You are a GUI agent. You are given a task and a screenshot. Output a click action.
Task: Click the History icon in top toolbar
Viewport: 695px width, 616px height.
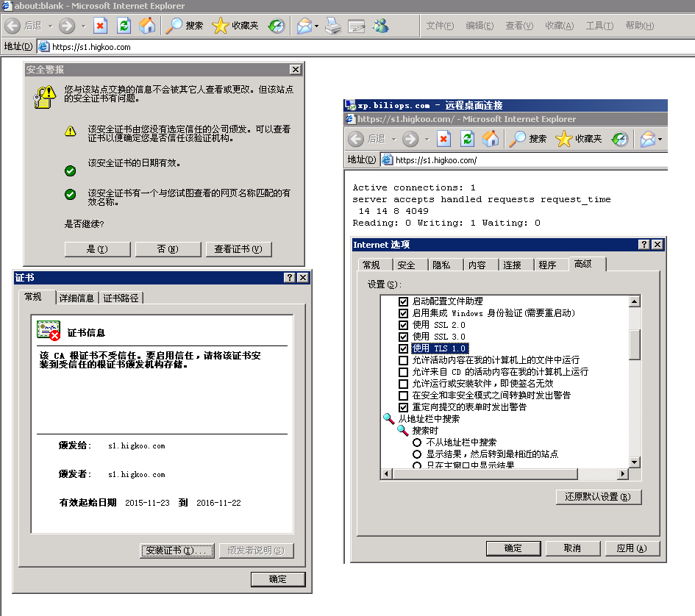click(277, 26)
